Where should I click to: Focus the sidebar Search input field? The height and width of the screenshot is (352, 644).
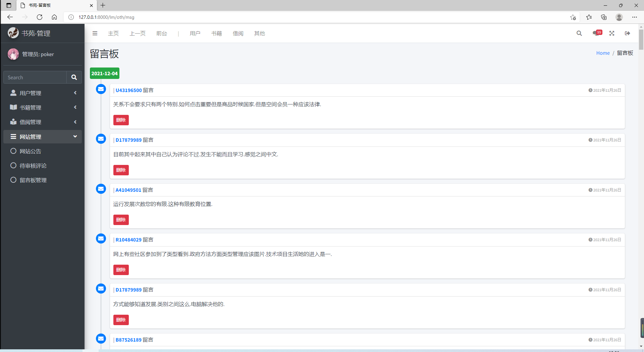[35, 77]
